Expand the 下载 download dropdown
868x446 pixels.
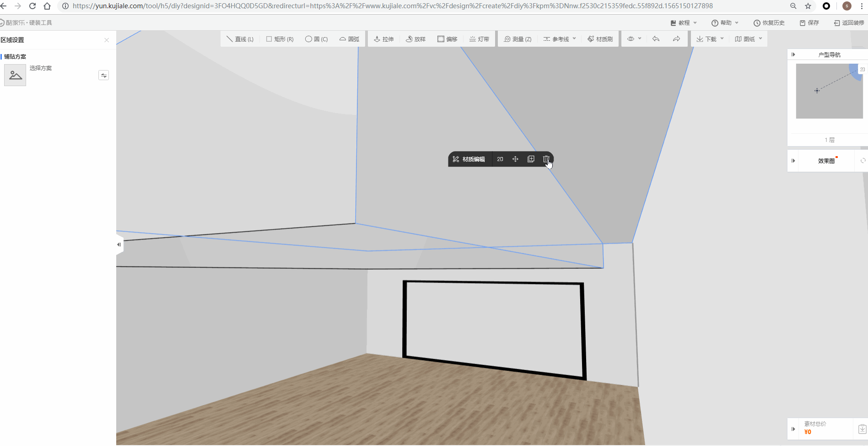click(710, 39)
